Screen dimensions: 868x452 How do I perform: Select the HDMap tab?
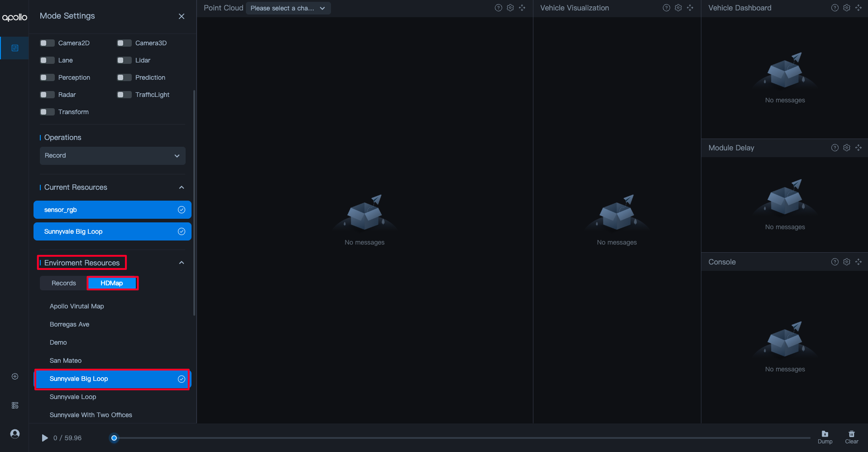point(112,283)
